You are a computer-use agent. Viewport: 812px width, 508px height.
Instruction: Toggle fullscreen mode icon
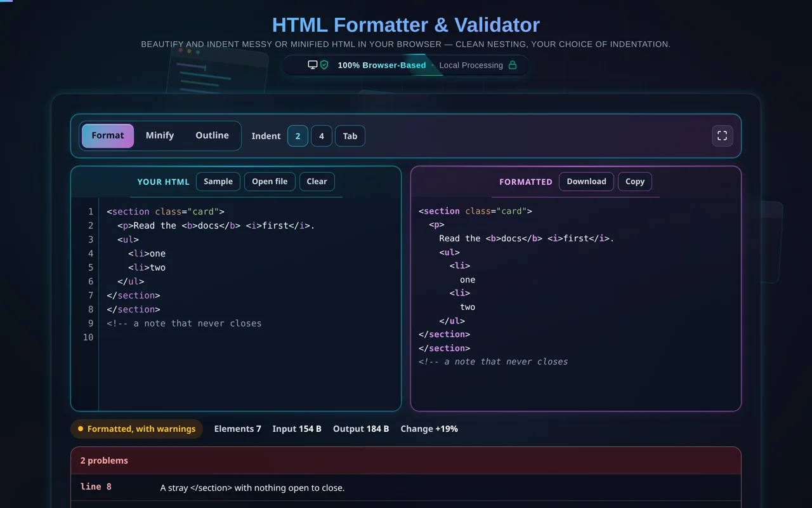722,136
